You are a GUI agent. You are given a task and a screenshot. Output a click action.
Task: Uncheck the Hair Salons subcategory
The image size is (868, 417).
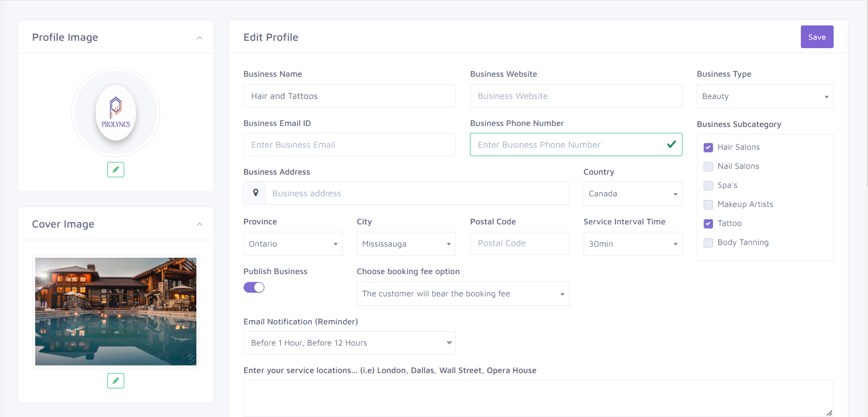(x=708, y=148)
